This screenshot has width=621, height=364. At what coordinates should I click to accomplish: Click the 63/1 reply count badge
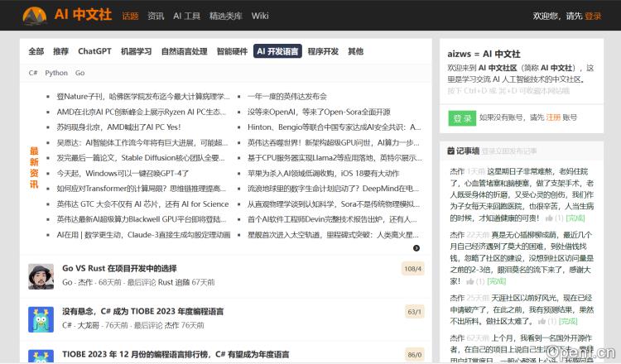[414, 312]
